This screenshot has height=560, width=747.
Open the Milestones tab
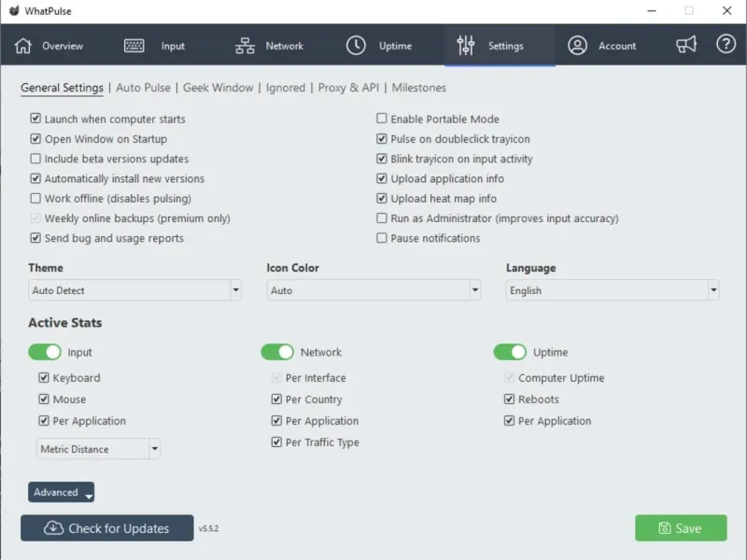tap(419, 88)
